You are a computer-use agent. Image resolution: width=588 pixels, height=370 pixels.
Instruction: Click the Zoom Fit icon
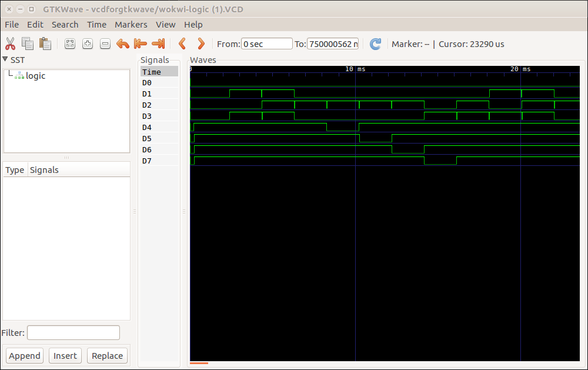tap(70, 44)
